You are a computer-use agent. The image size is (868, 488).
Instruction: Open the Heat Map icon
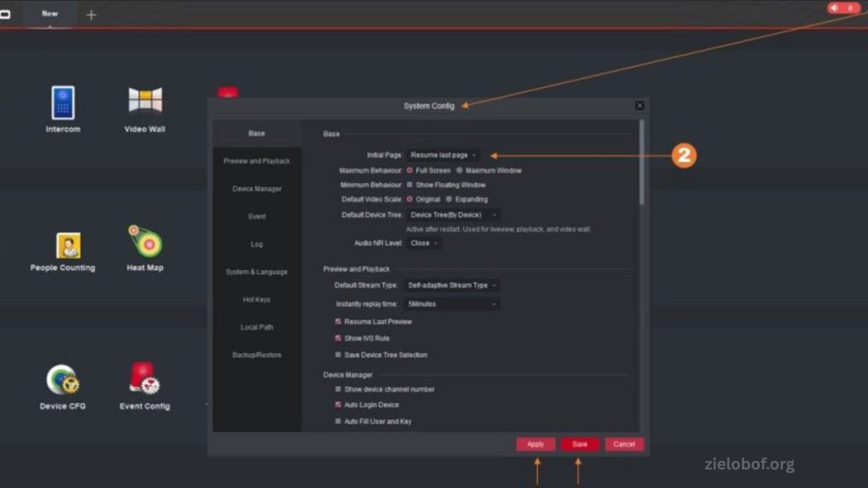(x=145, y=242)
